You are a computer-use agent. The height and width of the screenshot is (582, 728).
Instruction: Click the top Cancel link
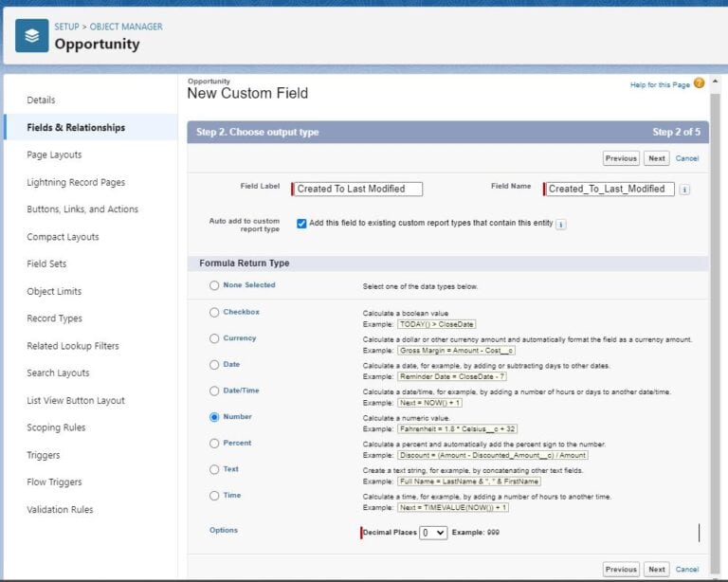tap(687, 158)
